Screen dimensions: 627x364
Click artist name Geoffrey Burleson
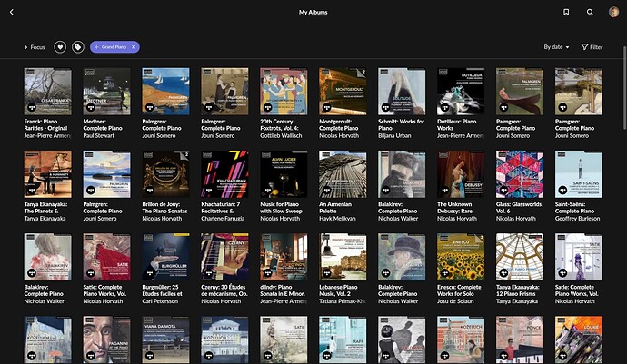[x=577, y=219]
